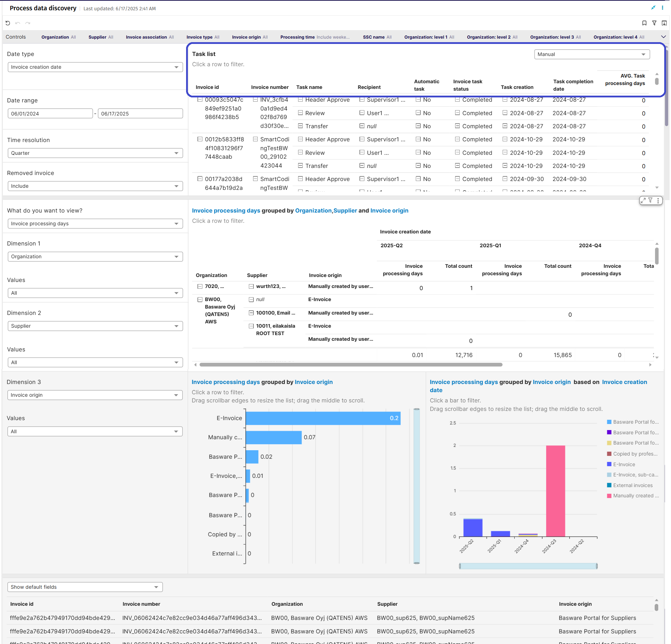The image size is (671, 644).
Task: Click the reset/refresh icon top left
Action: [x=8, y=23]
